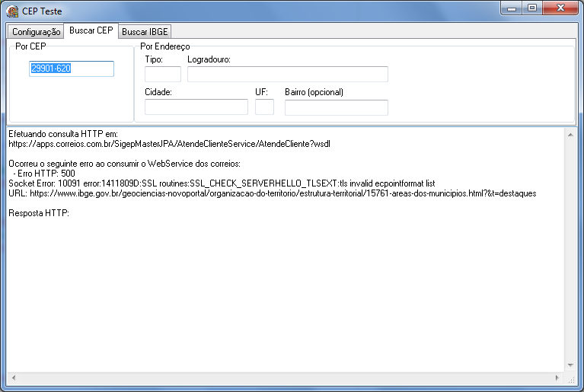Click the CEP field containing 29901-620
This screenshot has width=584, height=392.
click(72, 69)
